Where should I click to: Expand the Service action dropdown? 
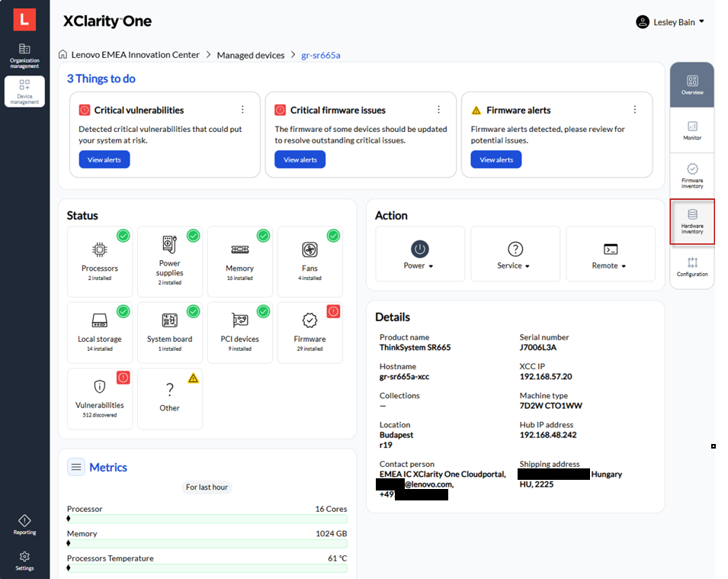(515, 254)
